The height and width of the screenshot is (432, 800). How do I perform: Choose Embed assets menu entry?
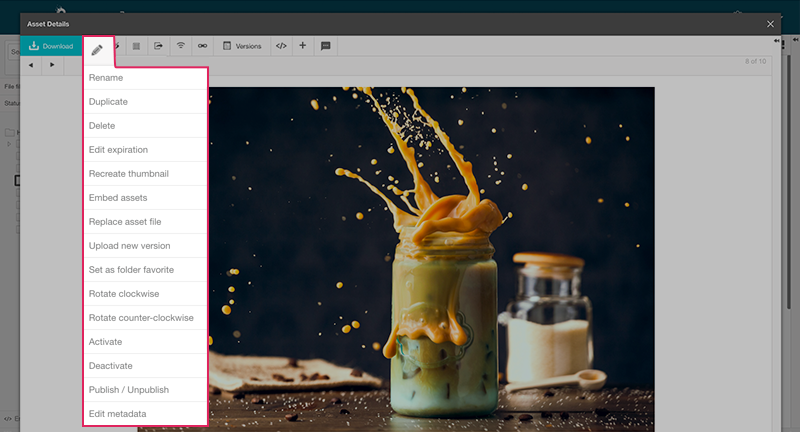pos(145,198)
